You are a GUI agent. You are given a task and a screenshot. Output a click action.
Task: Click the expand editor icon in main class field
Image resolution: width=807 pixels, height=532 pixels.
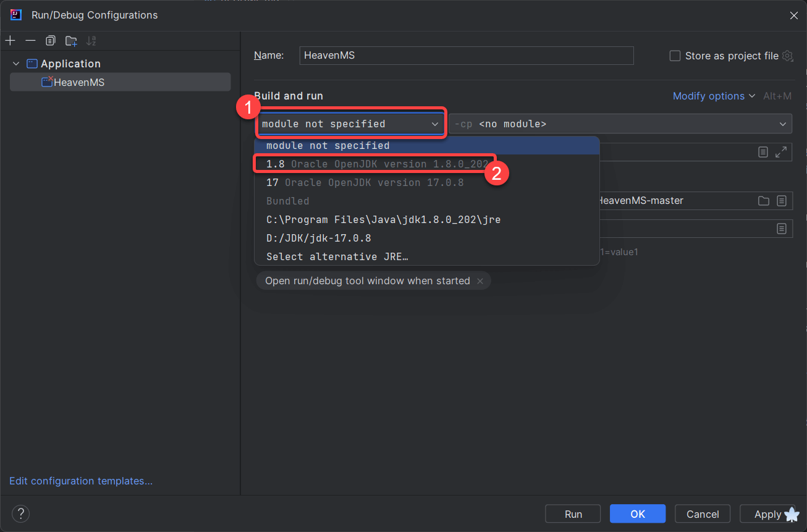(x=781, y=151)
